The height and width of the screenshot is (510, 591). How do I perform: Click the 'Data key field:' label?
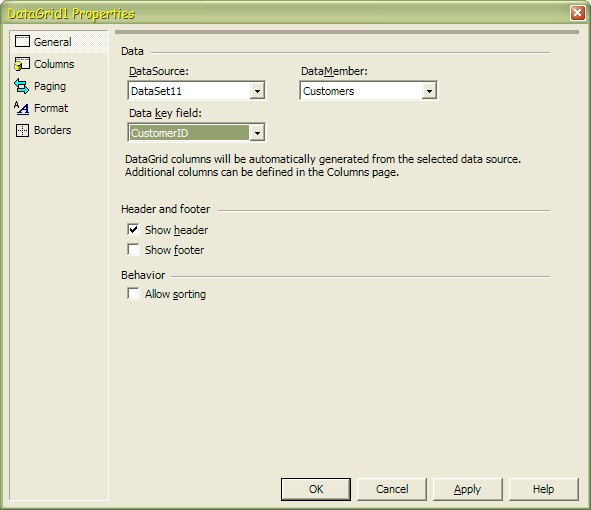pos(165,113)
